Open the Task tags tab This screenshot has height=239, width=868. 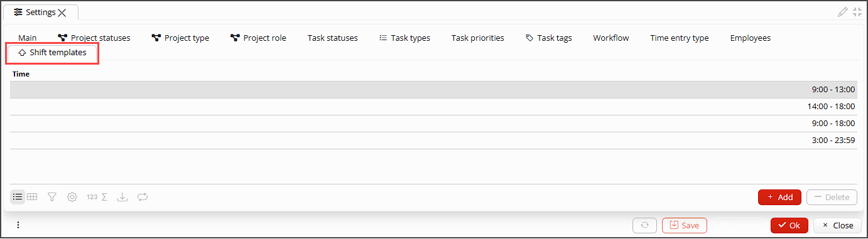click(548, 38)
